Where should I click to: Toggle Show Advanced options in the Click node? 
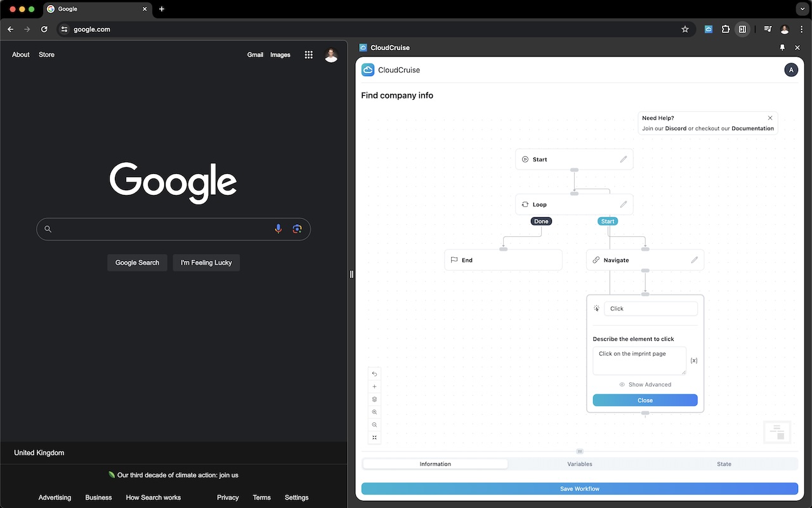(645, 384)
